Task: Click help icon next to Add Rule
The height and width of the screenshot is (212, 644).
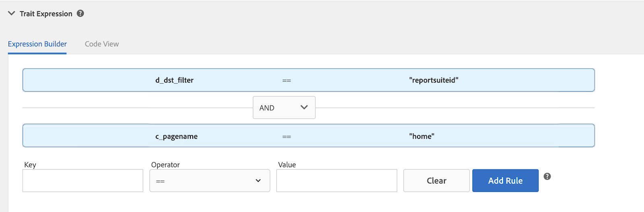Action: coord(547,176)
